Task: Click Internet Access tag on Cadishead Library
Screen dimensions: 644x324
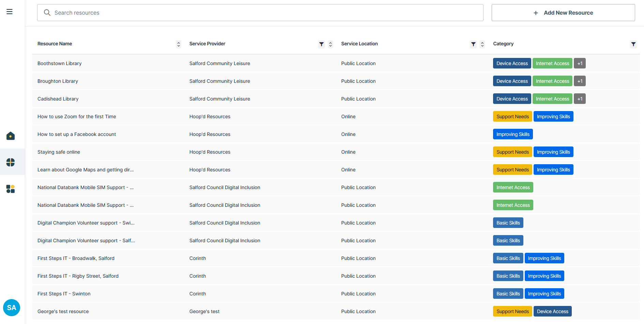Action: click(x=552, y=99)
